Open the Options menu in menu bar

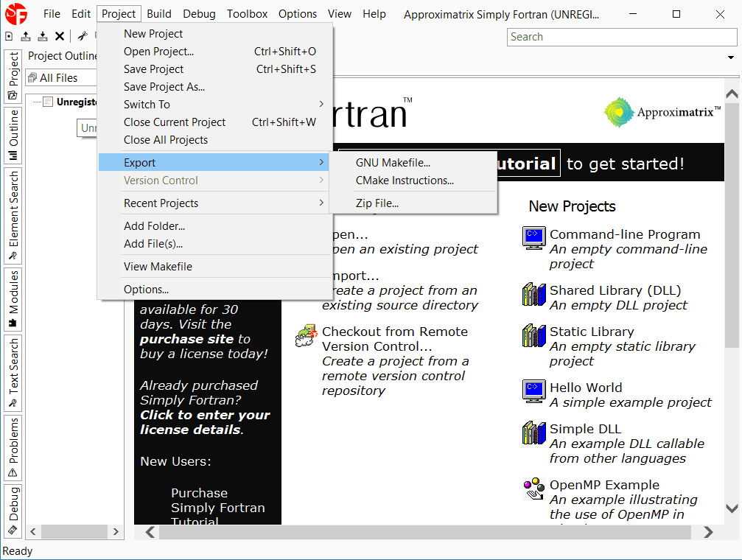pos(298,14)
